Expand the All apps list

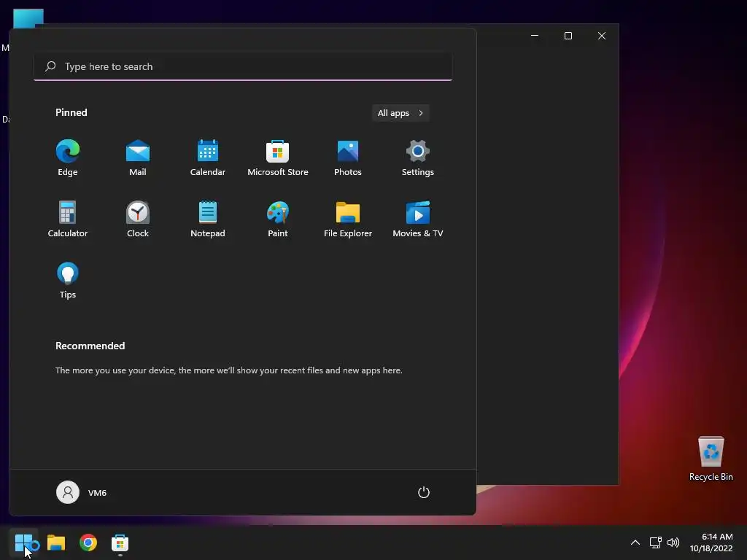tap(400, 113)
